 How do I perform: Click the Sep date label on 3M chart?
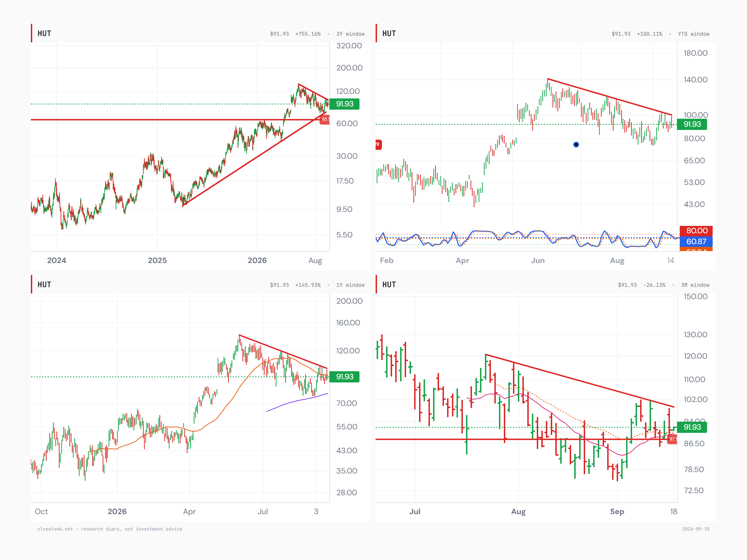point(617,512)
